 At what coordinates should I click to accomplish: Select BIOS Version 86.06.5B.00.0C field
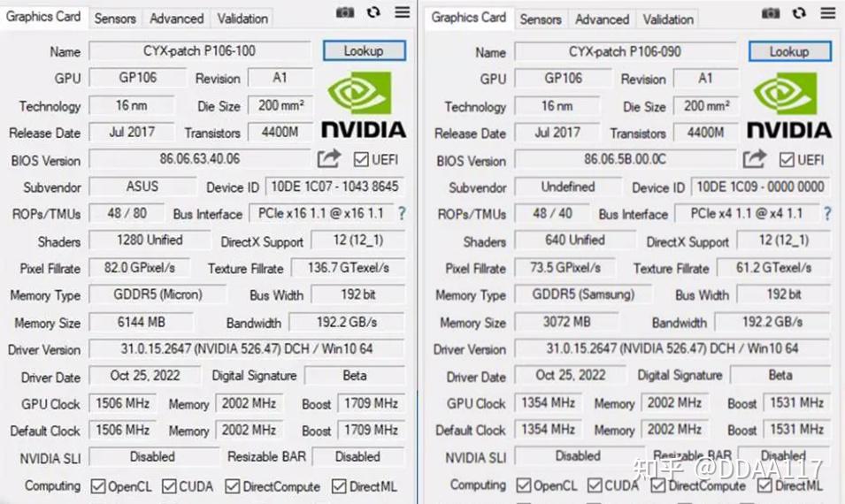pos(626,159)
